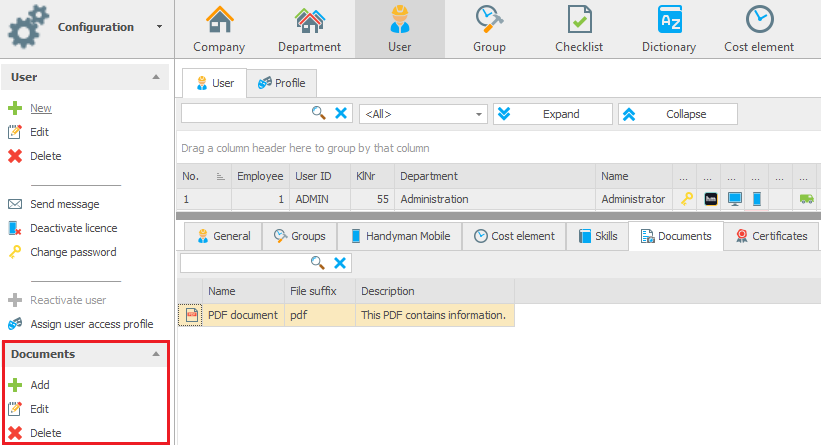Screen dimensions: 821x445
Task: Open the Skills tab
Action: (597, 236)
